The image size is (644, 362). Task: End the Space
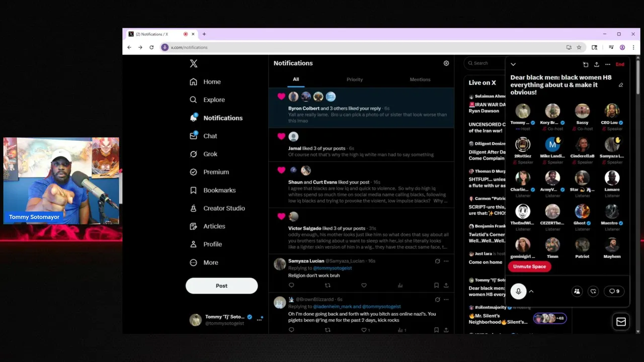pyautogui.click(x=620, y=64)
